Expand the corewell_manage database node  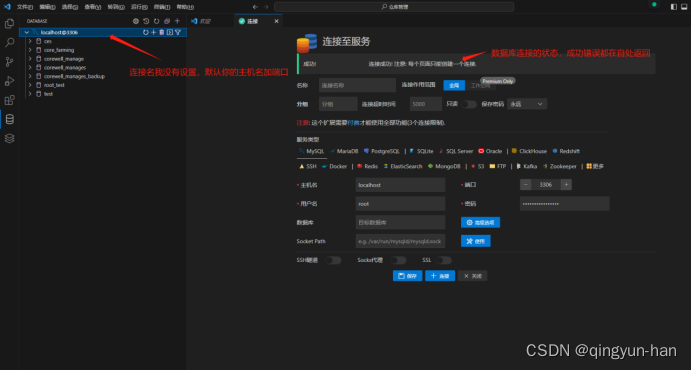click(30, 59)
